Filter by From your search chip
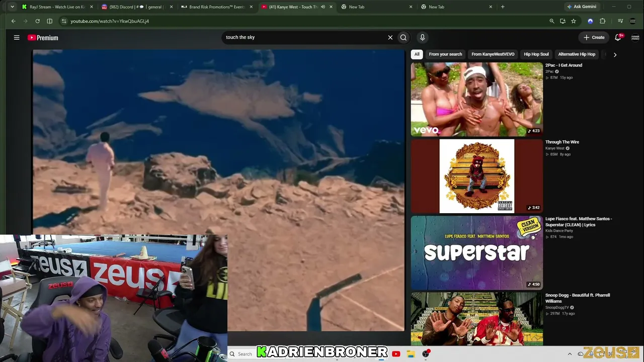 (445, 54)
